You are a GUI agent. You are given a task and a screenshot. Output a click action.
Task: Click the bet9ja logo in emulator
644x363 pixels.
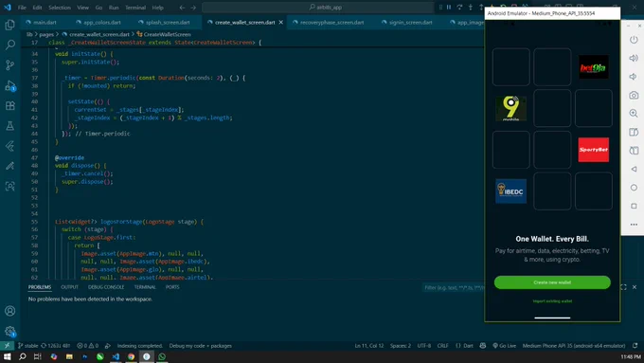(594, 67)
